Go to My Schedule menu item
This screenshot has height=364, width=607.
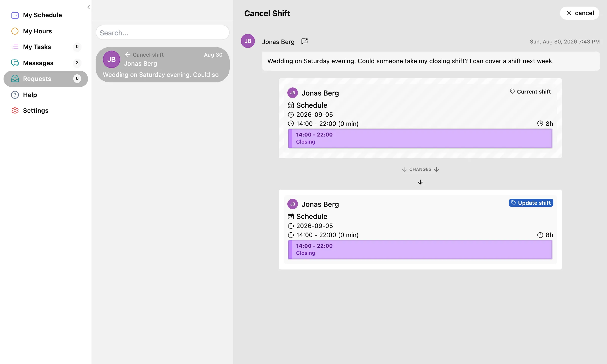pos(46,15)
